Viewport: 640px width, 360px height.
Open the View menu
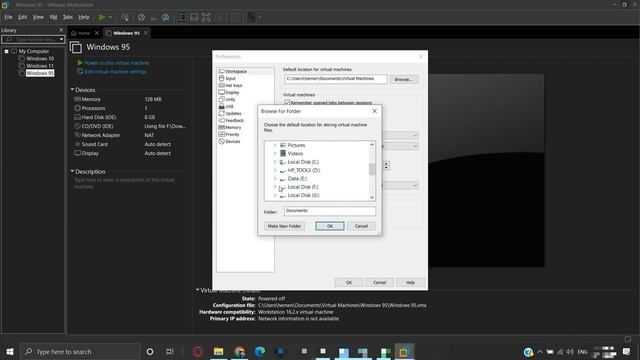[38, 17]
